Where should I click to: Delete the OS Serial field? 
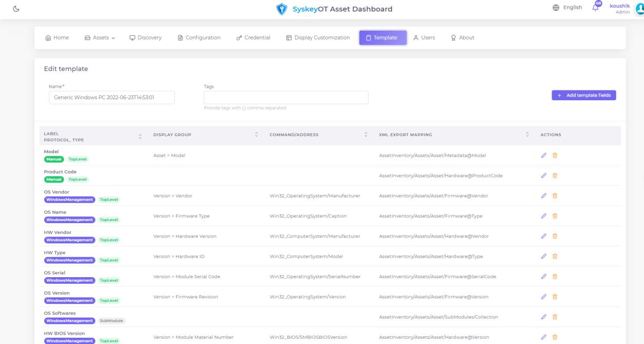coord(555,277)
